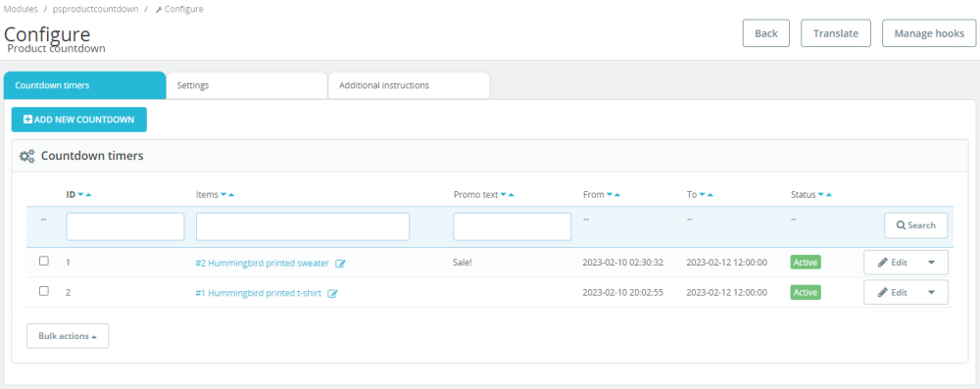This screenshot has width=980, height=389.
Task: Focus the ID filter field
Action: click(125, 226)
